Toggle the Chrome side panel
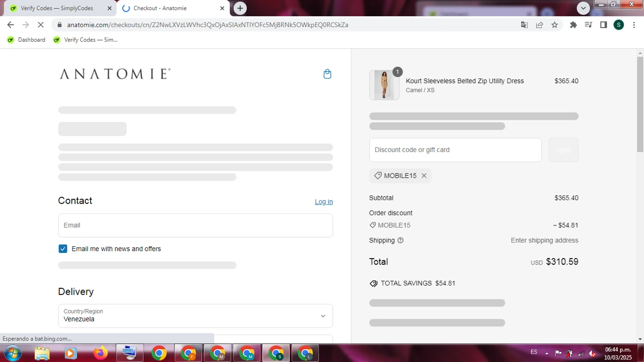Screen dimensions: 644x362 click(603, 25)
